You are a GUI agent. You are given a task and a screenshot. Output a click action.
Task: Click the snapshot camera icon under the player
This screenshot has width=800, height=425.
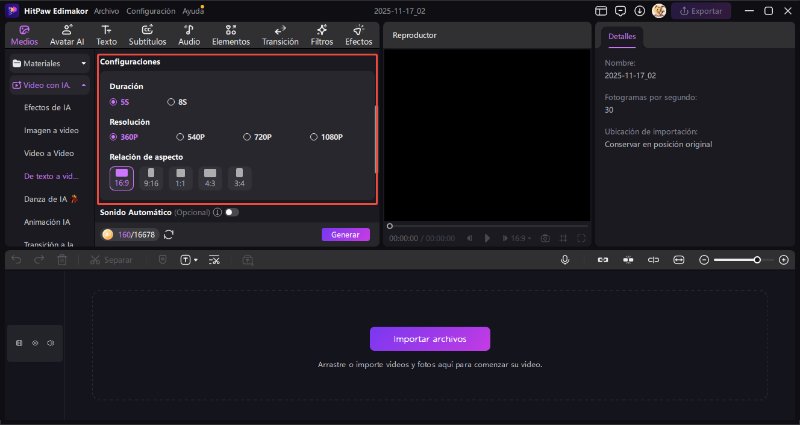pyautogui.click(x=545, y=238)
